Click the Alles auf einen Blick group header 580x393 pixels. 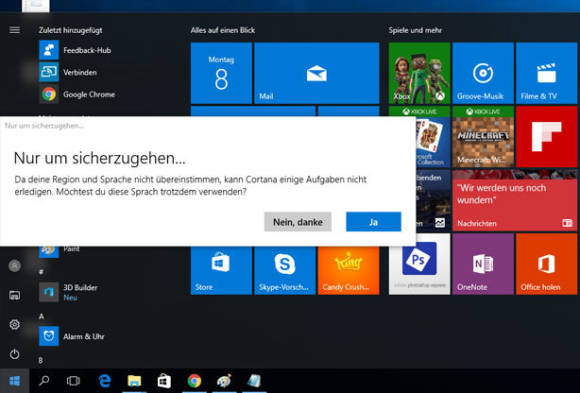(223, 30)
